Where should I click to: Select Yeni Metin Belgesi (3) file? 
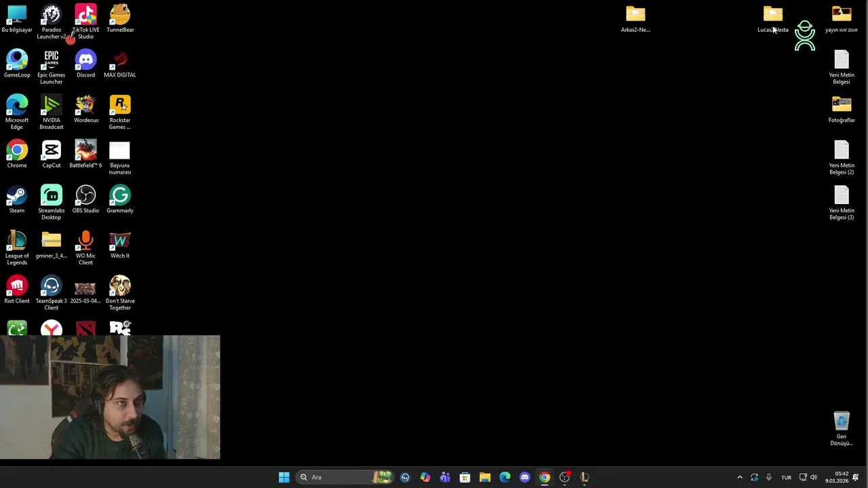coord(842,203)
